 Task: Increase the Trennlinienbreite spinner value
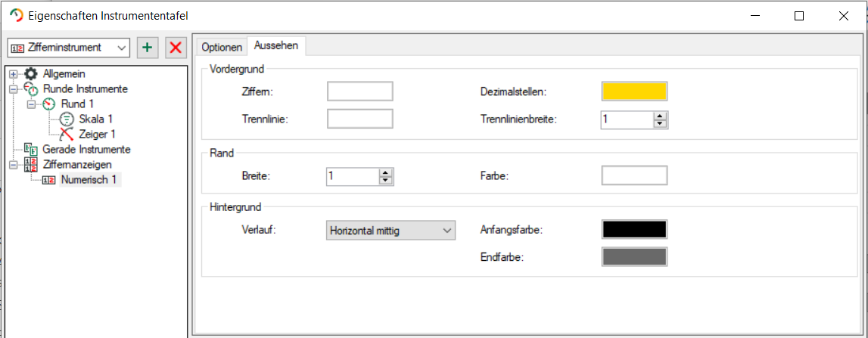661,116
